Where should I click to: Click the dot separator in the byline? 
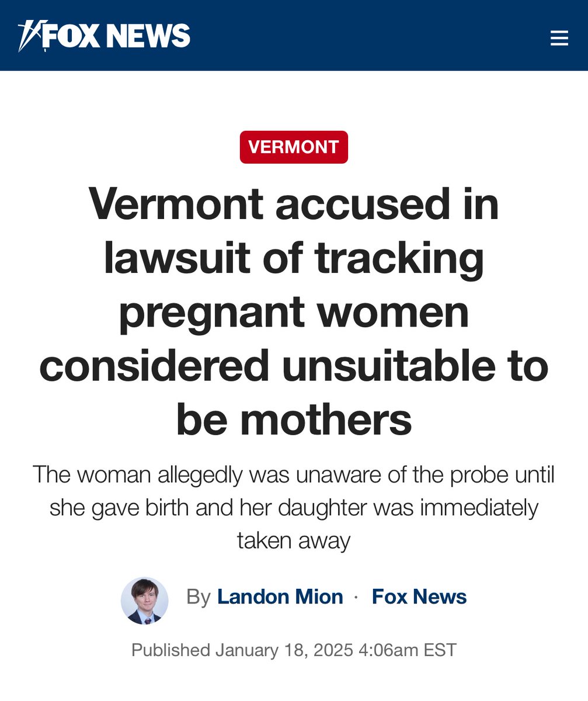tap(357, 598)
